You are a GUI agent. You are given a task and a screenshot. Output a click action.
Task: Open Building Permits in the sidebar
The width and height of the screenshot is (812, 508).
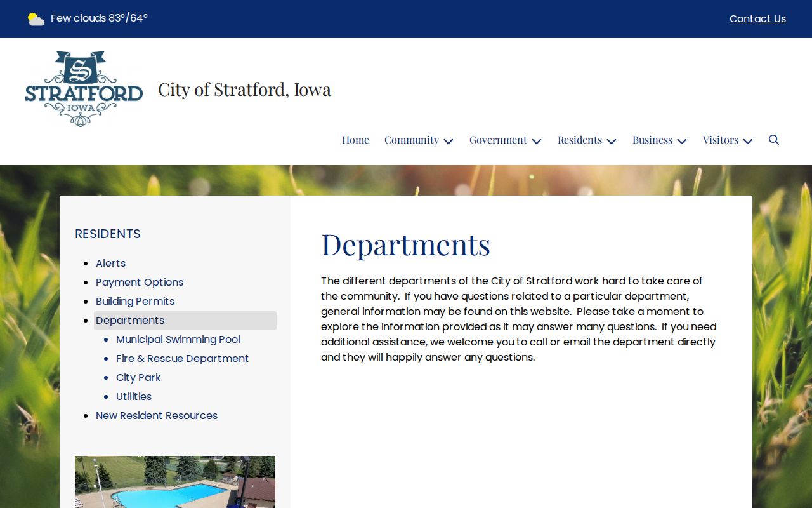(x=135, y=301)
